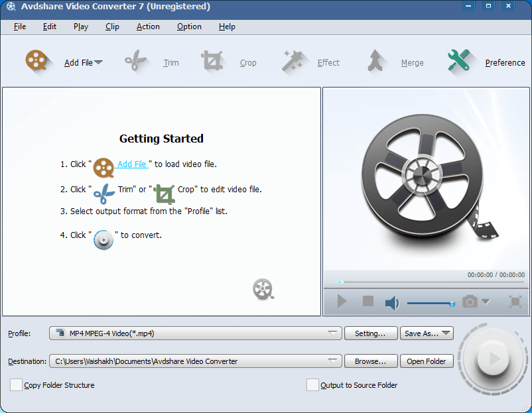Stop the video preview playback
Viewport: 532px width, 413px height.
point(367,302)
